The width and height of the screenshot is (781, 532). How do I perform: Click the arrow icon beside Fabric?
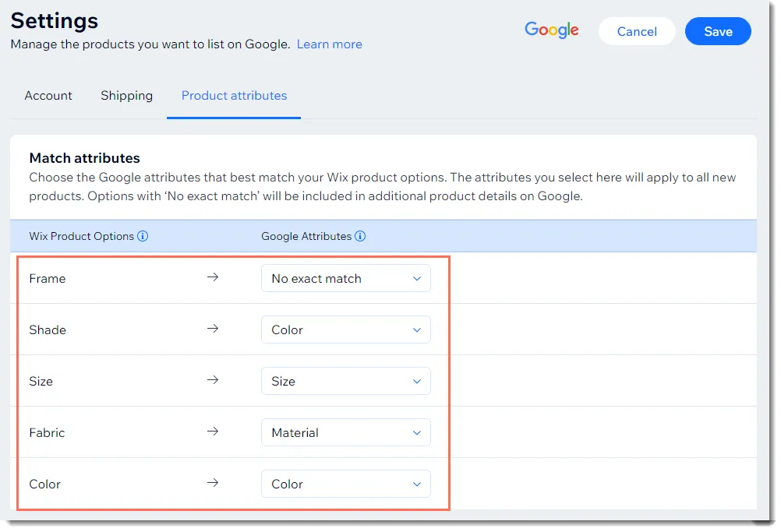point(213,432)
